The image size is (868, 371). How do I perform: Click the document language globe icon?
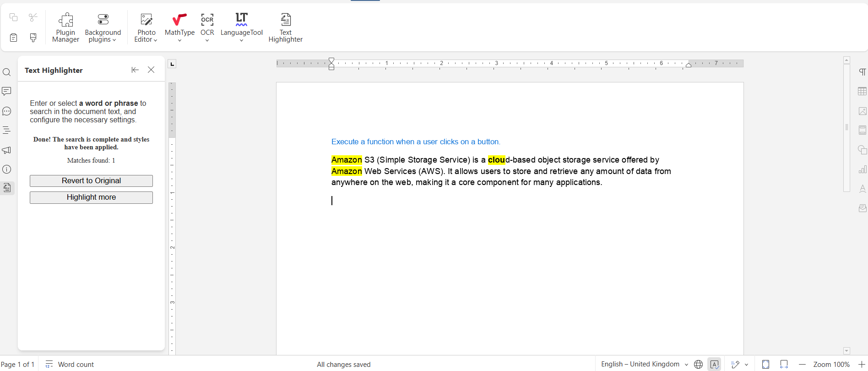click(698, 365)
